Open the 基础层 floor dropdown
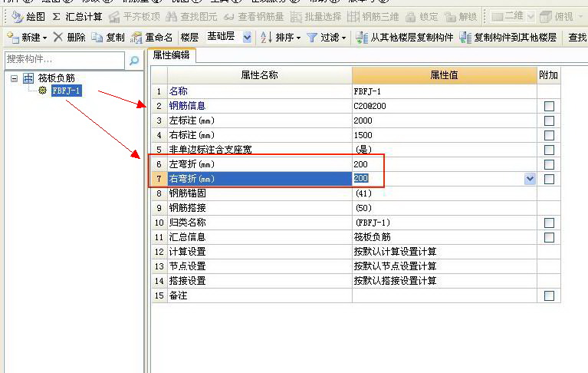 coord(247,38)
